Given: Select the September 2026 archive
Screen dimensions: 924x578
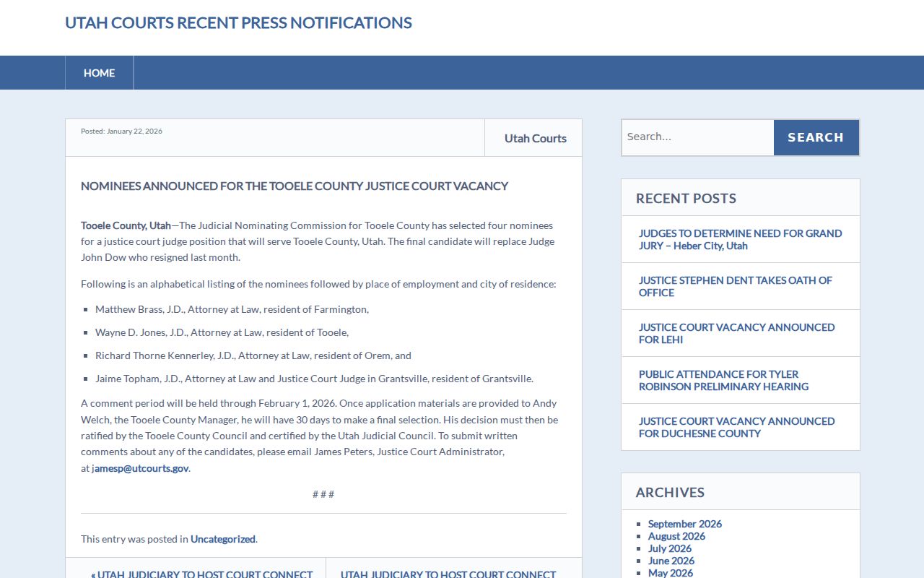Looking at the screenshot, I should point(684,524).
